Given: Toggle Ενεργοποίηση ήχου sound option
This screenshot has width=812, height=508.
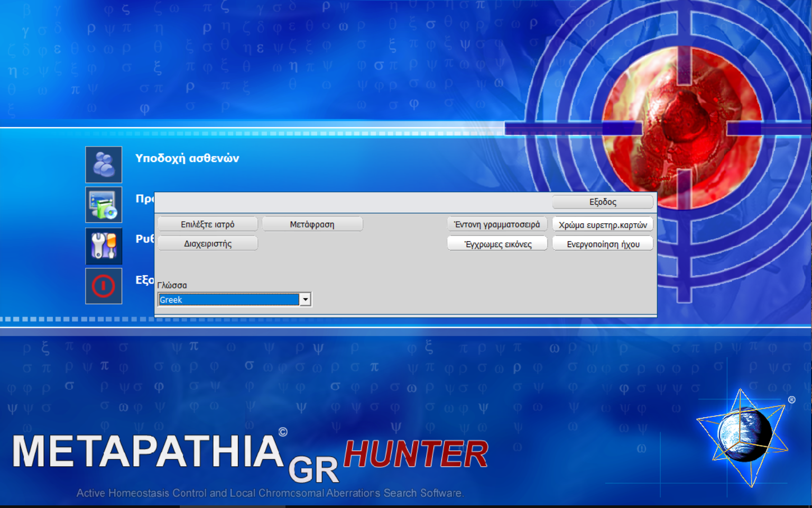Looking at the screenshot, I should coord(603,244).
